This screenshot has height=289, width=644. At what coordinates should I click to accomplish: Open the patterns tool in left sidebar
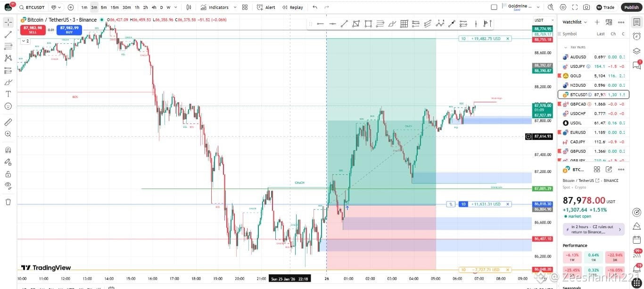(x=8, y=58)
